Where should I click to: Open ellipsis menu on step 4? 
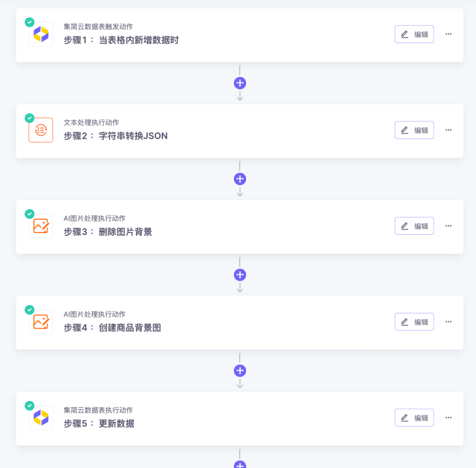click(448, 322)
